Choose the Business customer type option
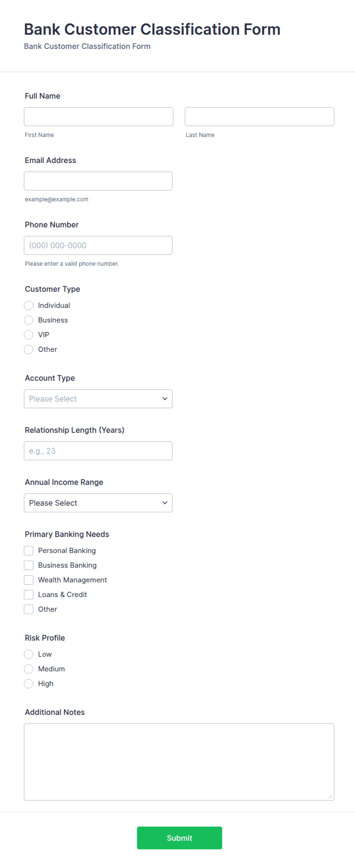Screen dimensions: 355x868 [x=29, y=320]
